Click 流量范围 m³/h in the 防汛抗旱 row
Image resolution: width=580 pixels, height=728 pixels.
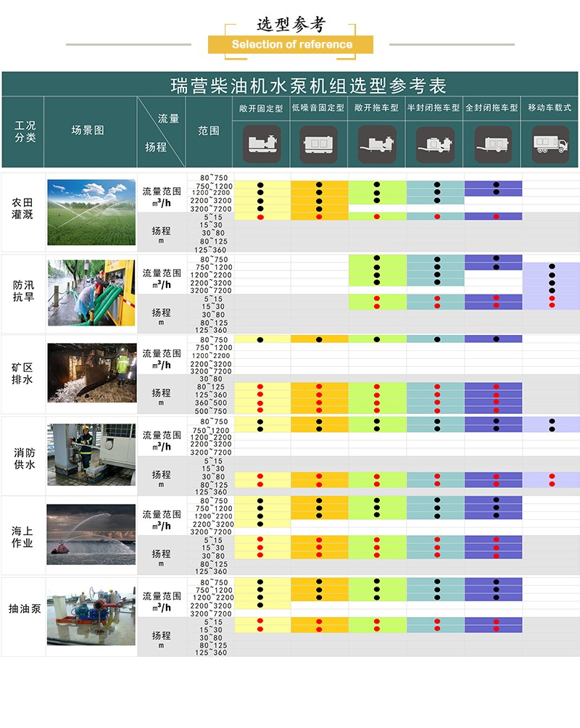[x=162, y=278]
